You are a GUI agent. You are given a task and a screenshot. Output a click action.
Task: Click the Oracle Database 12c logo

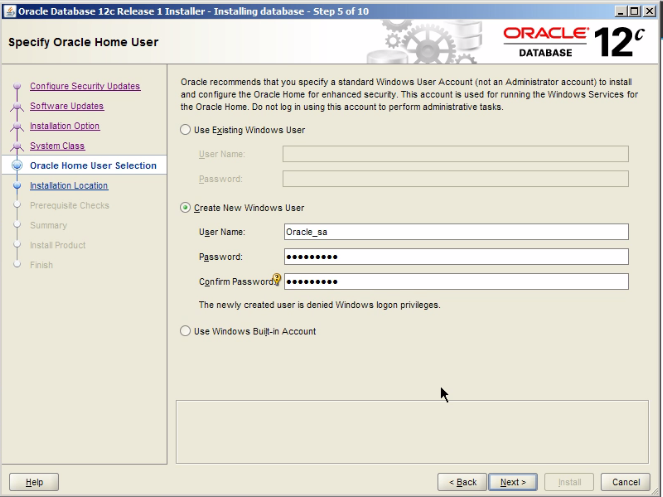574,42
